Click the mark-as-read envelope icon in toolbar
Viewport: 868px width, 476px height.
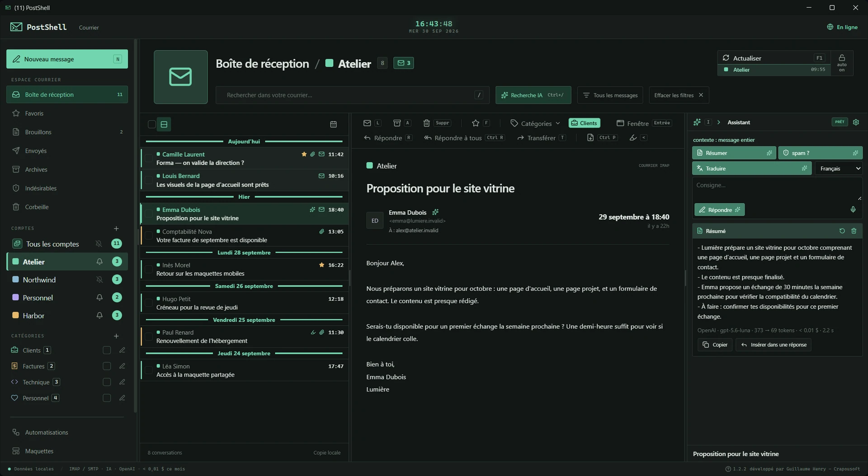pyautogui.click(x=367, y=123)
